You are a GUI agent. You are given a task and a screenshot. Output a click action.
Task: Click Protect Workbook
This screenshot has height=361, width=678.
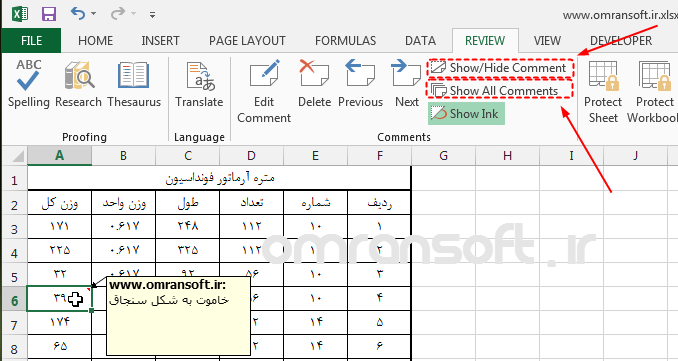coord(653,92)
